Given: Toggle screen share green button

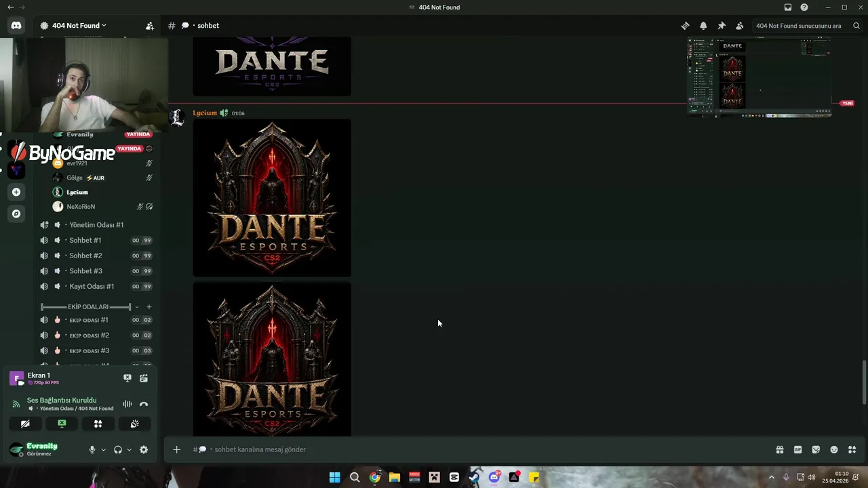Looking at the screenshot, I should [x=62, y=424].
